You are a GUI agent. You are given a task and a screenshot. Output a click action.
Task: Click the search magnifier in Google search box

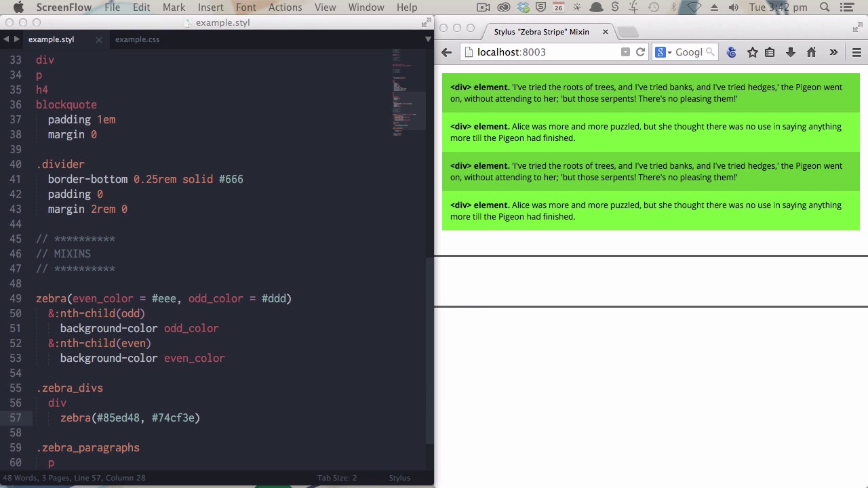[710, 52]
